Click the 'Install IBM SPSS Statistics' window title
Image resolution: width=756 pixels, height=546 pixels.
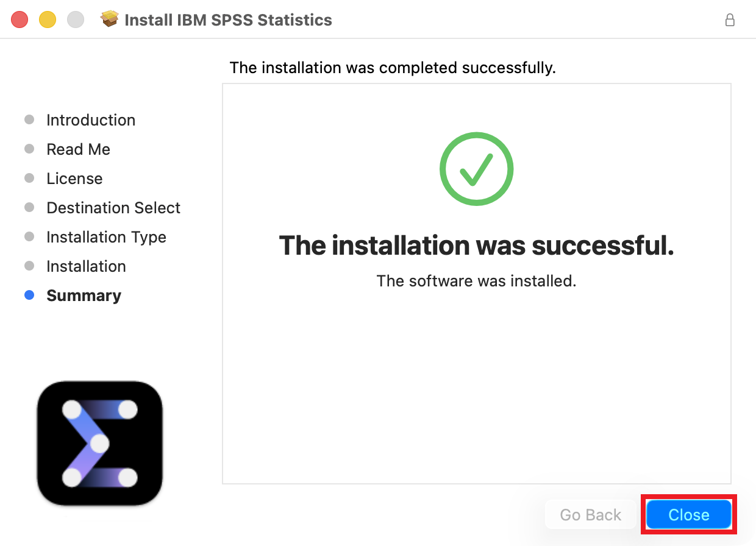click(228, 20)
